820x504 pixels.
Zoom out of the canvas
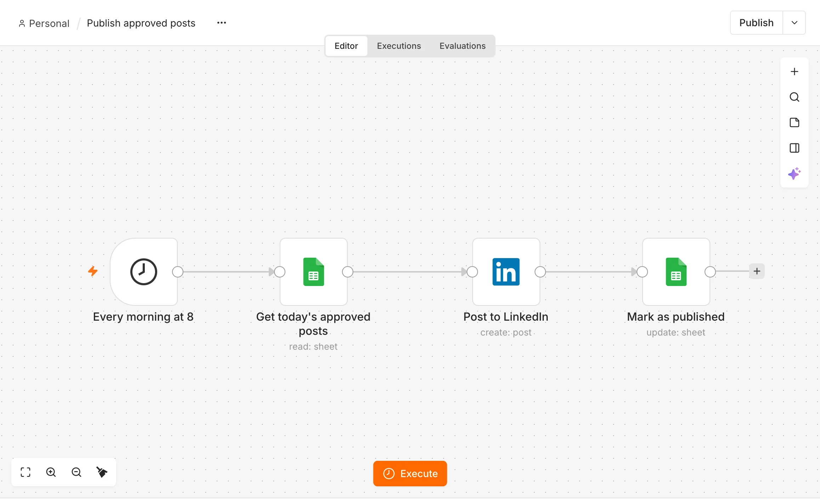tap(76, 472)
